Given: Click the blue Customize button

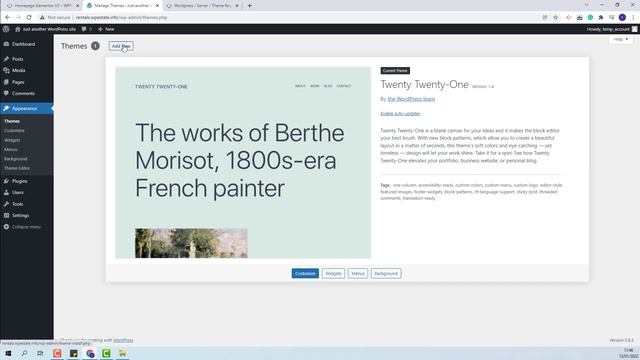Looking at the screenshot, I should 305,273.
